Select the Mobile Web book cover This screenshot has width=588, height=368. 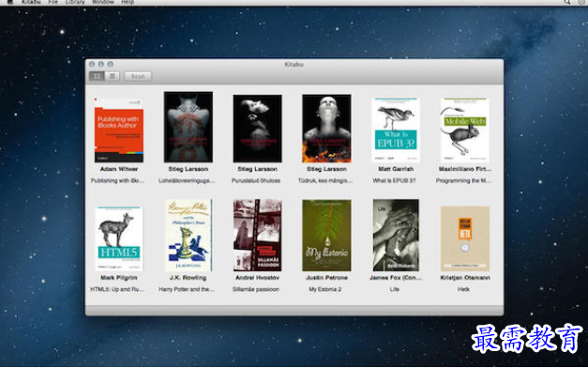(x=465, y=130)
